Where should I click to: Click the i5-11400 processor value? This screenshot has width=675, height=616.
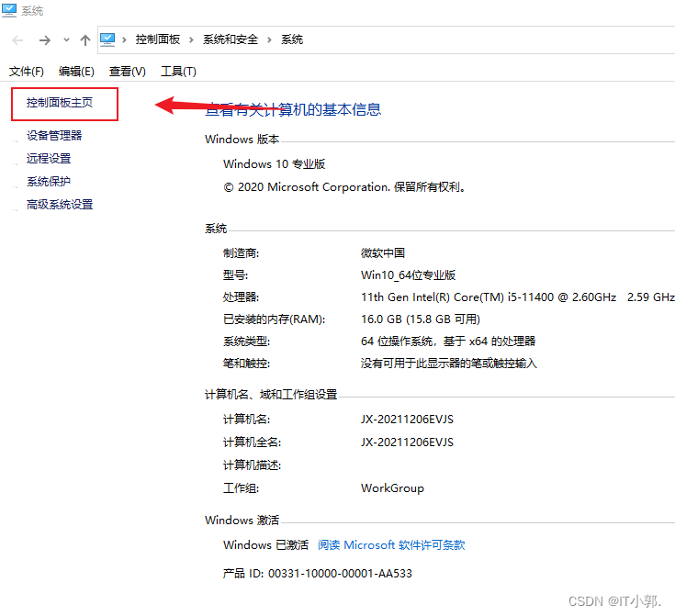coord(517,297)
